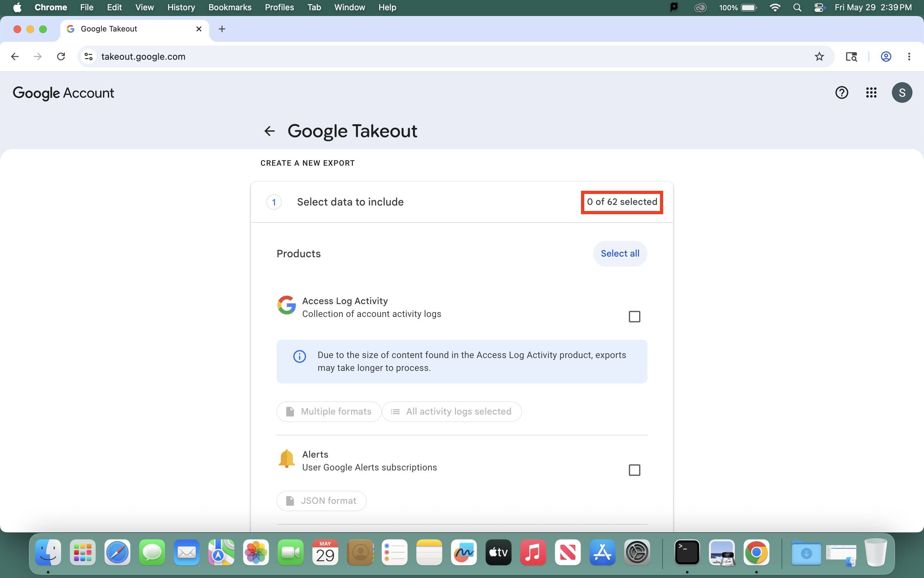Reload the Takeout page
The image size is (924, 578).
[61, 57]
